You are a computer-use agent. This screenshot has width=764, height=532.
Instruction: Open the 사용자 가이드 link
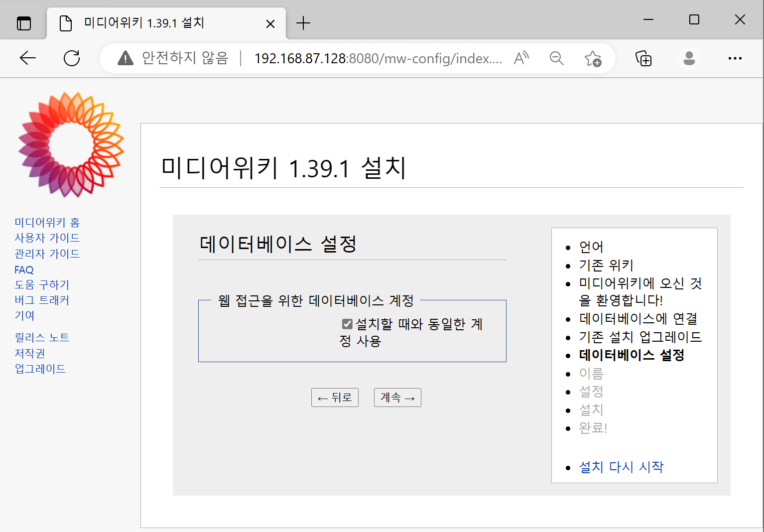coord(47,238)
